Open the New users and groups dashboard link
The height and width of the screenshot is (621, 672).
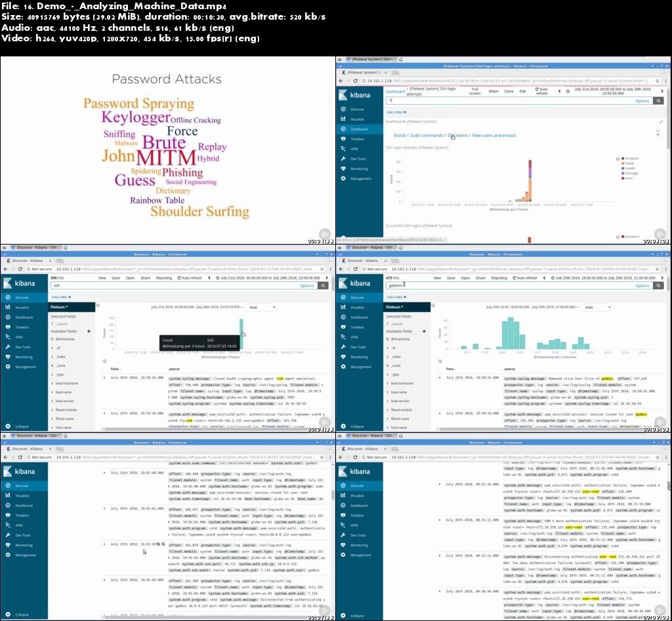tap(494, 135)
